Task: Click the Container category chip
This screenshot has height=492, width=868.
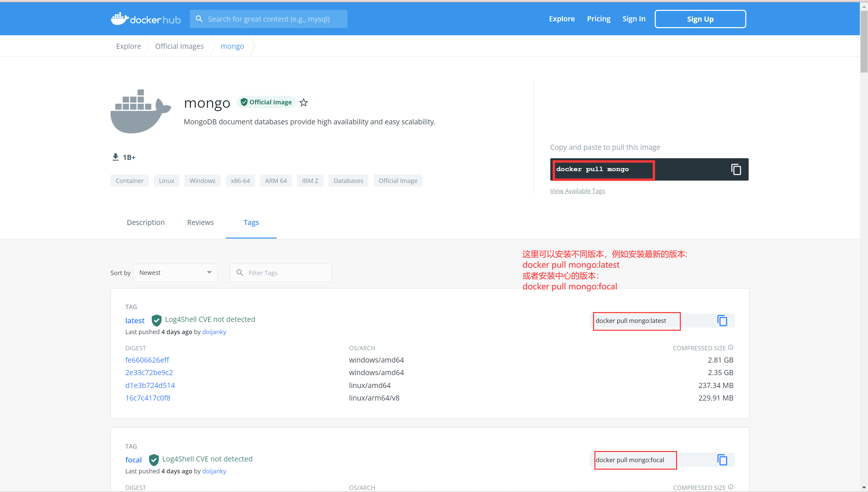Action: 130,181
